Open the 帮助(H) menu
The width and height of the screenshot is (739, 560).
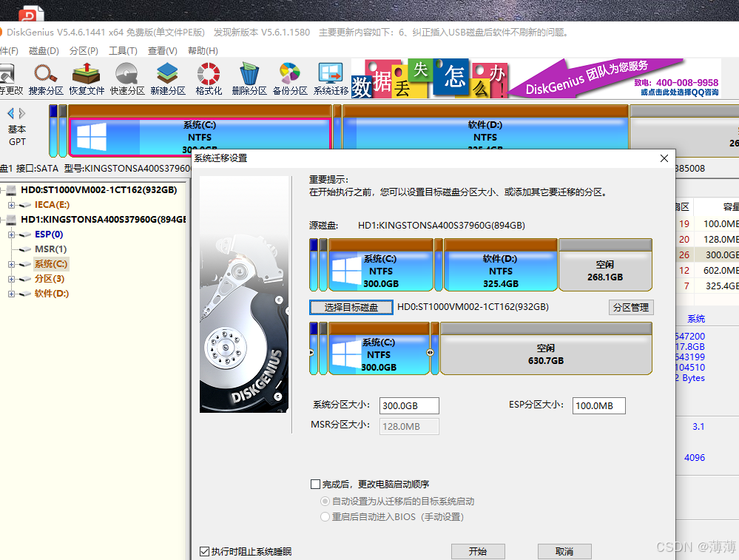203,51
